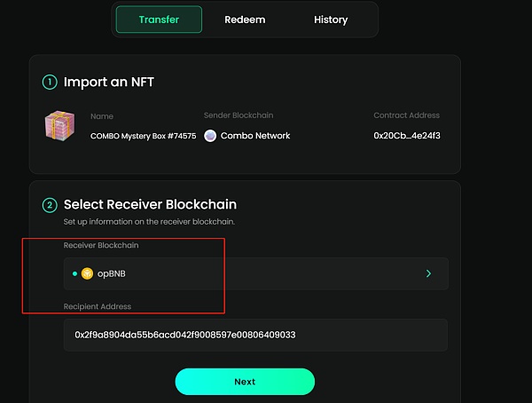Click the step 2 circle icon
532x403 pixels.
coord(51,205)
